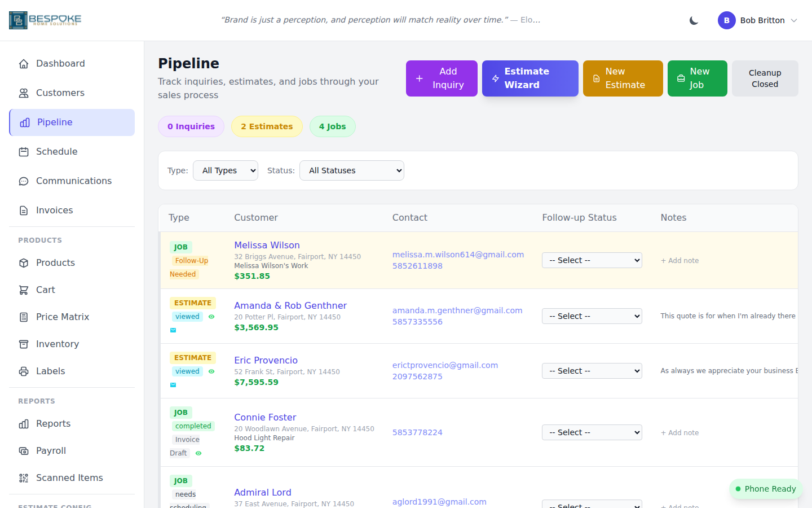Select the Schedule calendar icon
The image size is (812, 508).
click(23, 151)
